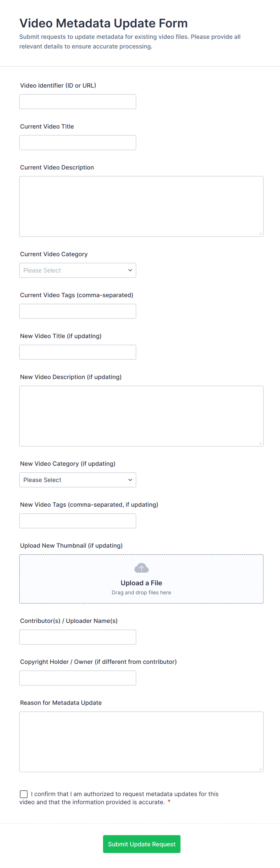Click the New Video Title field

(x=77, y=352)
